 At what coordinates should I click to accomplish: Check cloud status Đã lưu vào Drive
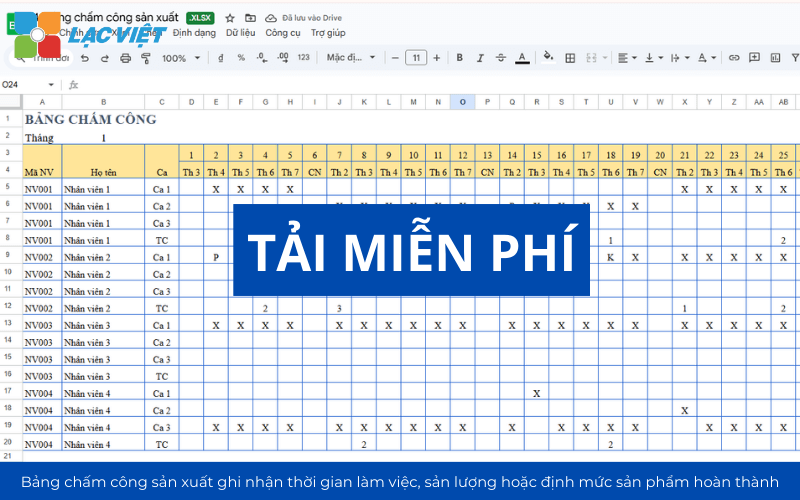tap(304, 18)
